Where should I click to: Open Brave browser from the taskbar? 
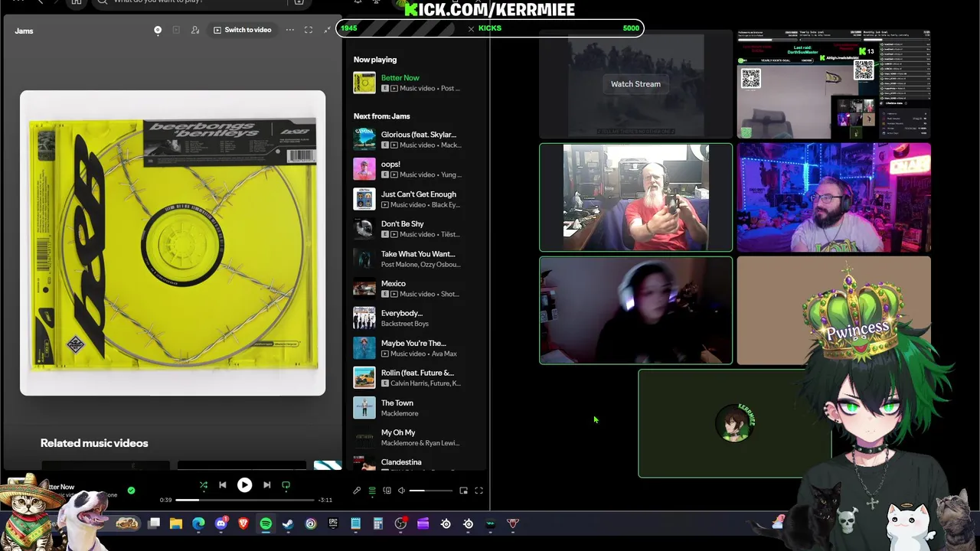(243, 523)
